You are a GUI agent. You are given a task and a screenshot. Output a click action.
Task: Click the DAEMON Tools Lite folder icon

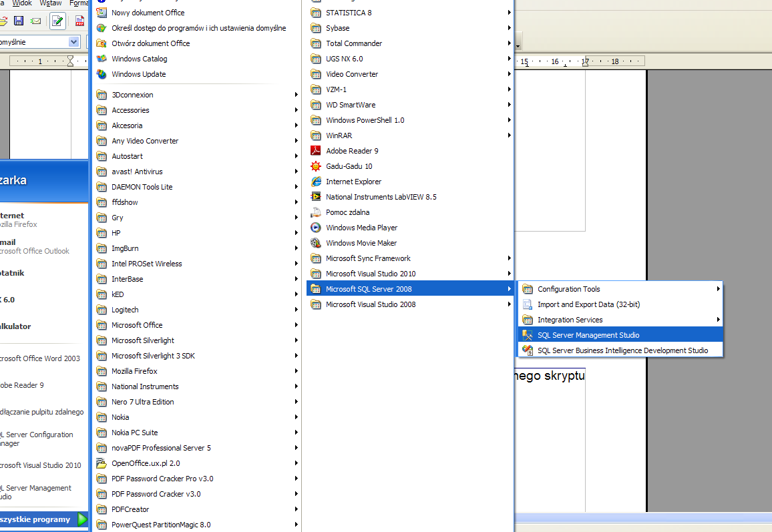pyautogui.click(x=102, y=187)
